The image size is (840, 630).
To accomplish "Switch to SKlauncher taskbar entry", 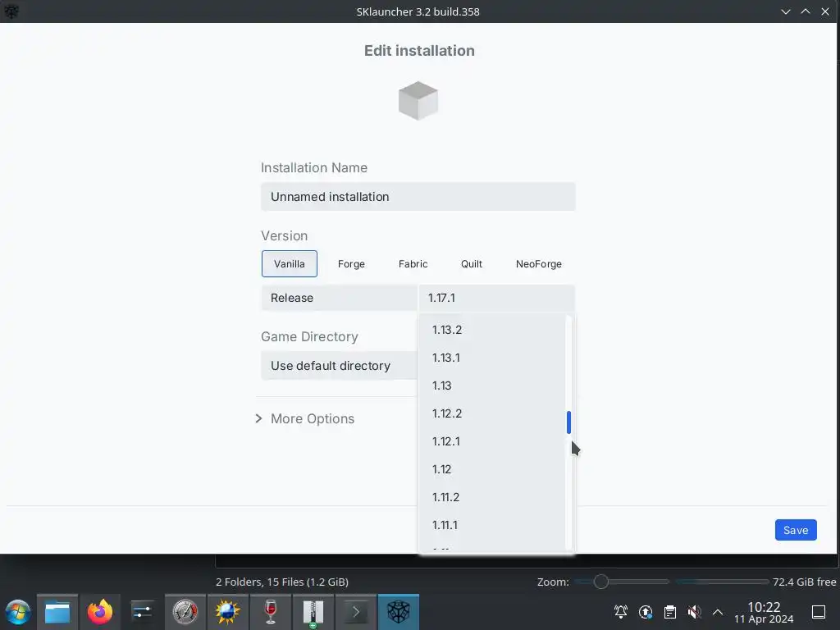I will point(399,612).
